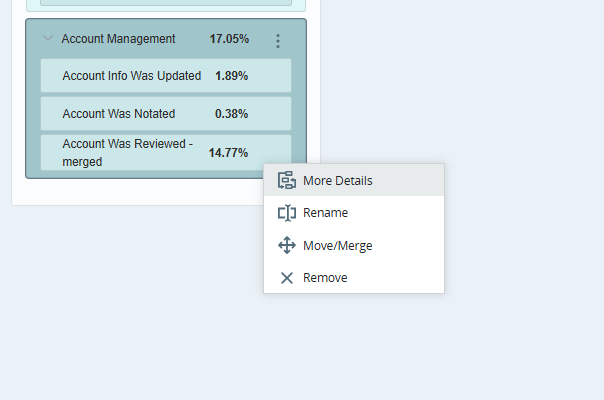The height and width of the screenshot is (400, 604).
Task: Collapse the Account Management group chevron
Action: pos(48,39)
